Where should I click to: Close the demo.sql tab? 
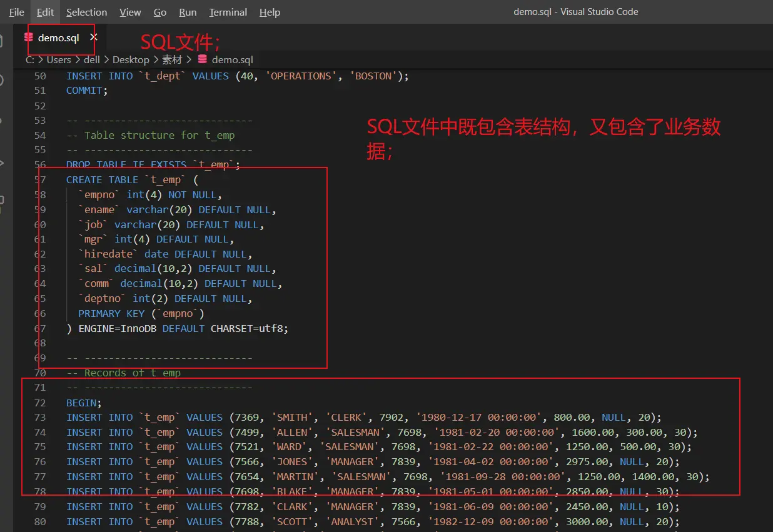[x=93, y=38]
